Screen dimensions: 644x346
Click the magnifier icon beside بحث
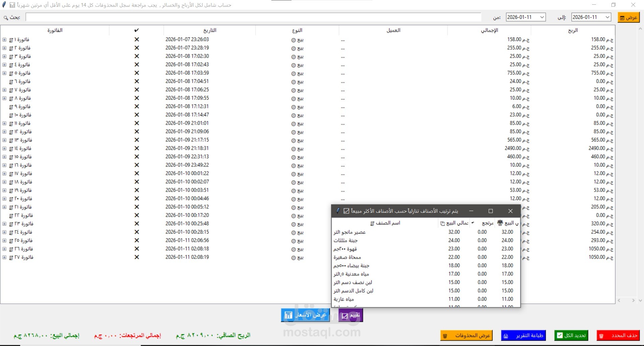coord(6,17)
